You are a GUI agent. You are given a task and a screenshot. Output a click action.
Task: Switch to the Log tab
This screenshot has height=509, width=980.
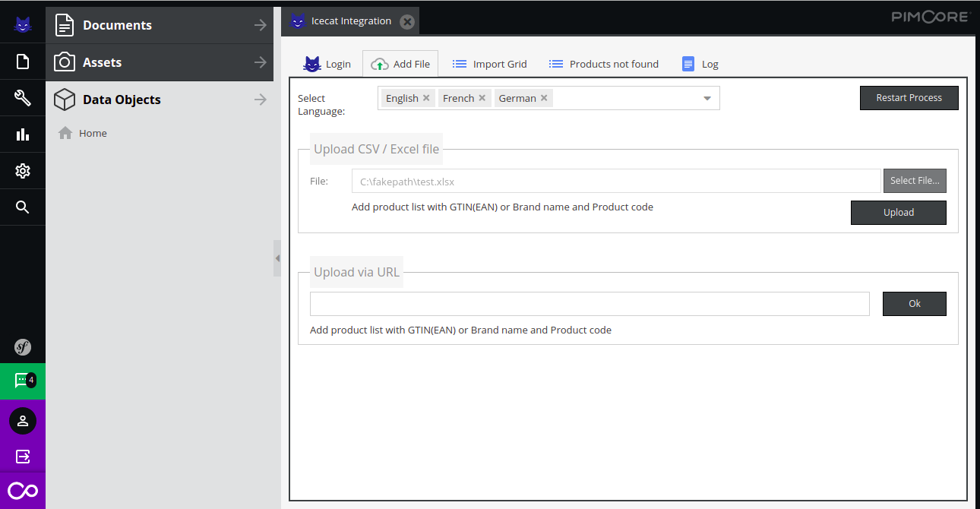700,64
